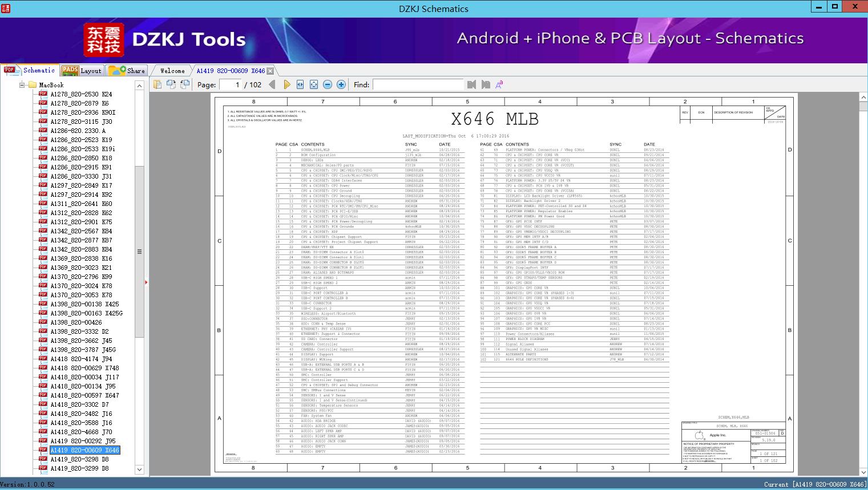Open A1418 820-00629 X748 schematic

84,368
